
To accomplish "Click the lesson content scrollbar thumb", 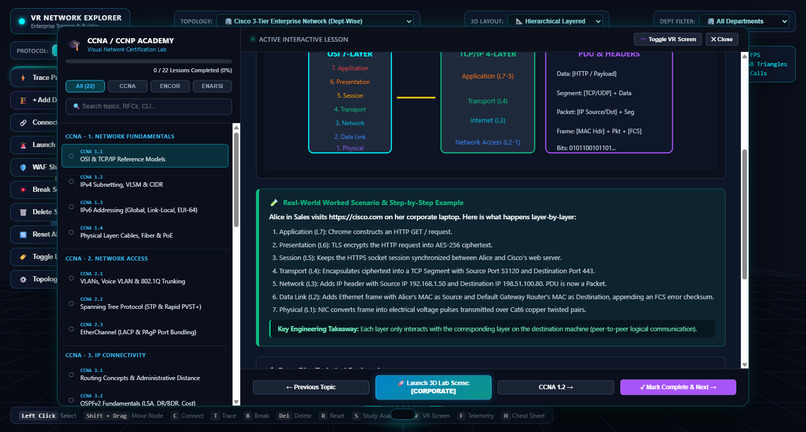I will pos(744,215).
